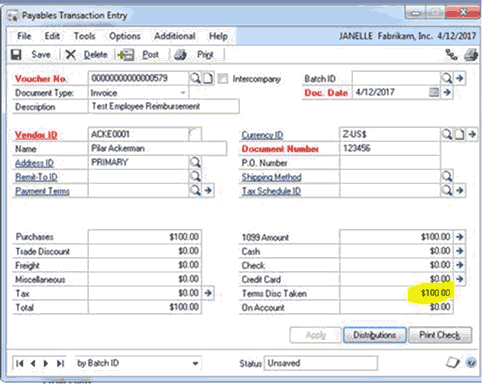
Task: Go to previous record navigation button
Action: pyautogui.click(x=33, y=363)
